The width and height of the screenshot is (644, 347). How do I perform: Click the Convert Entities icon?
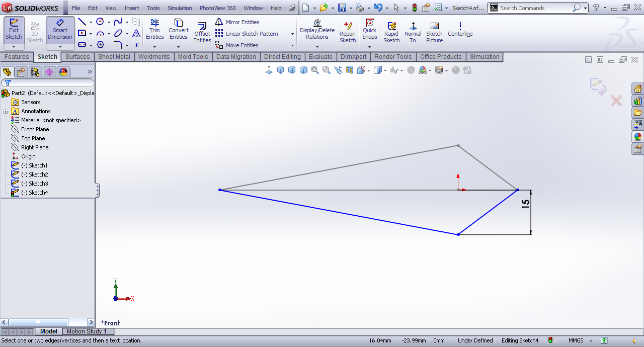(x=178, y=29)
